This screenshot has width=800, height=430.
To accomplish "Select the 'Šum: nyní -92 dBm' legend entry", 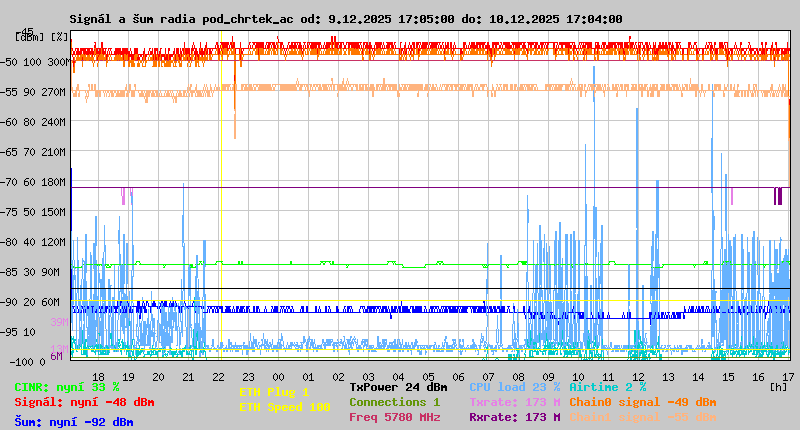I will click(x=74, y=422).
